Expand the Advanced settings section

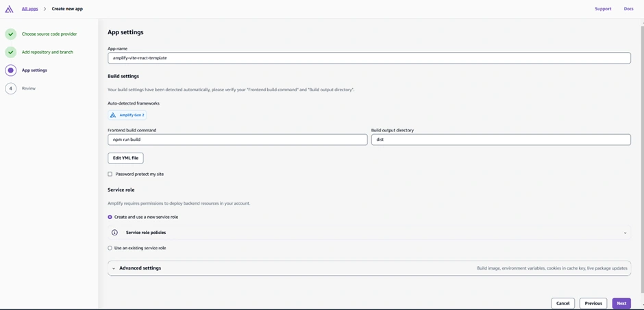(369, 268)
